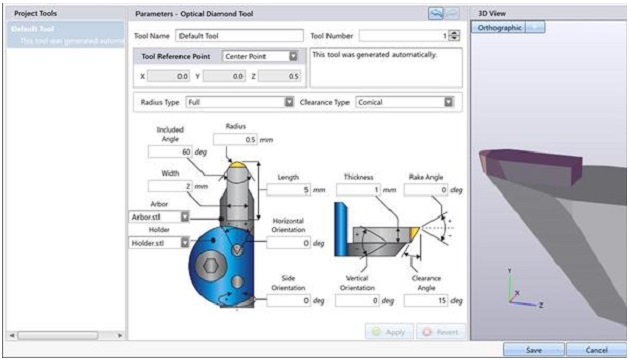630x360 pixels.
Task: Click the Cancel button
Action: (596, 350)
